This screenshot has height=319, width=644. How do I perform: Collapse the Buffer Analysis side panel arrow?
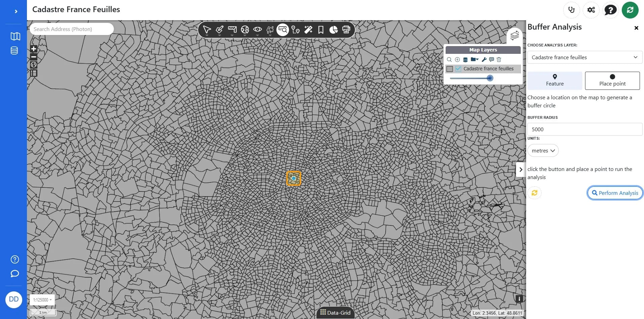pyautogui.click(x=521, y=170)
